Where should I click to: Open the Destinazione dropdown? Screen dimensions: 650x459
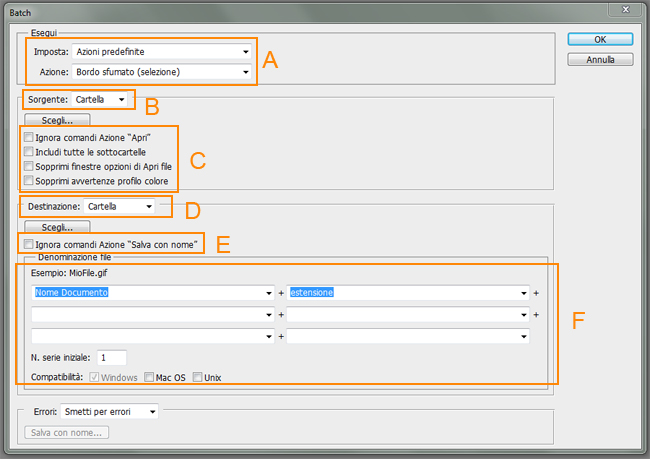(x=119, y=207)
